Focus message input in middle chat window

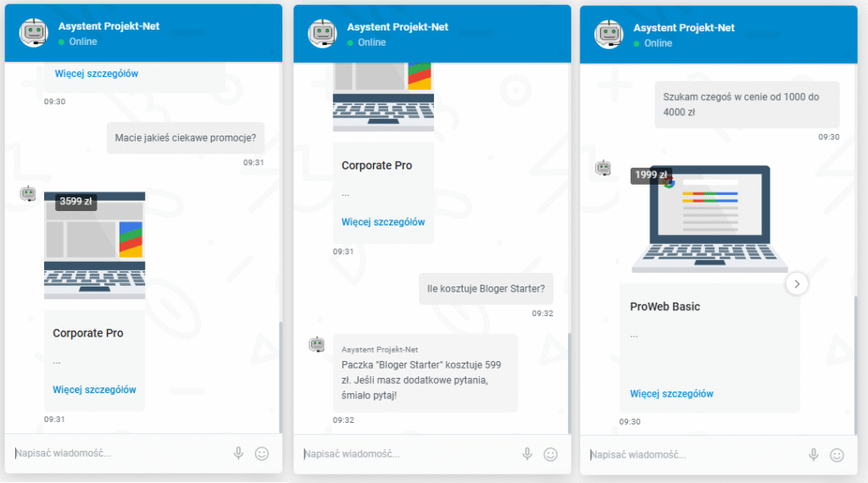408,454
